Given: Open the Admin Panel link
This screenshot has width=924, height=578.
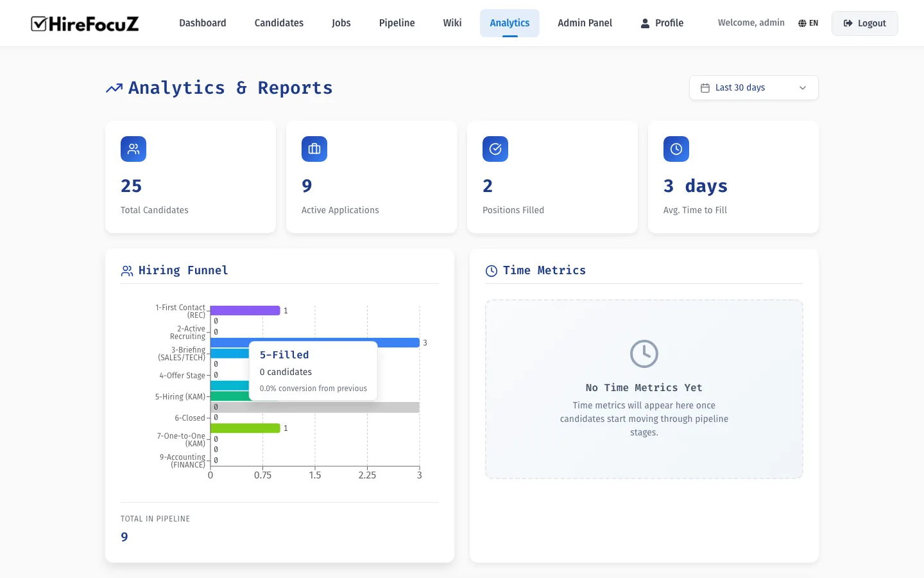Looking at the screenshot, I should tap(585, 22).
